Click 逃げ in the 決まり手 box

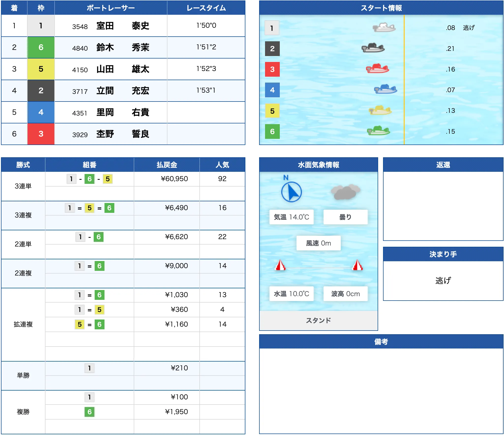(443, 280)
